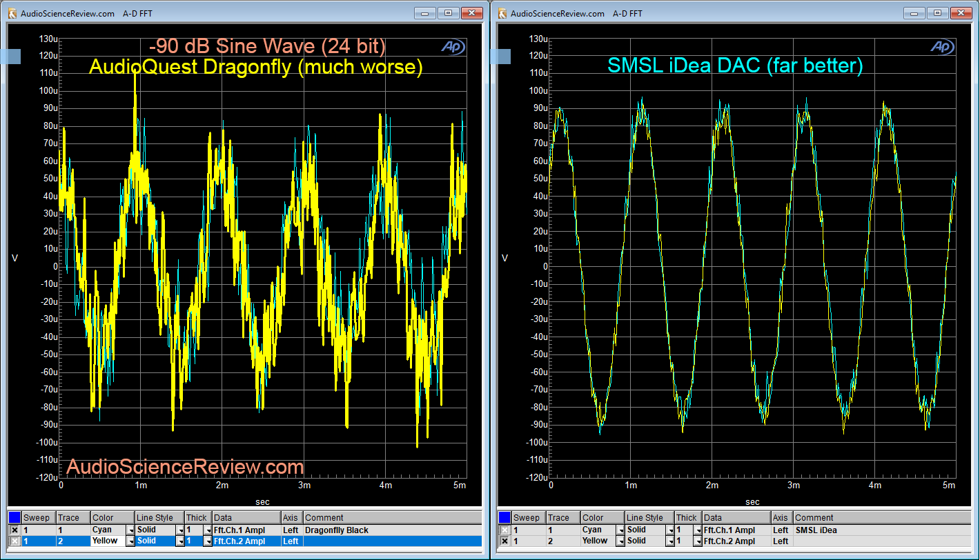Close the SMSL iDea A-D FFT window
This screenshot has width=980, height=560.
[961, 12]
